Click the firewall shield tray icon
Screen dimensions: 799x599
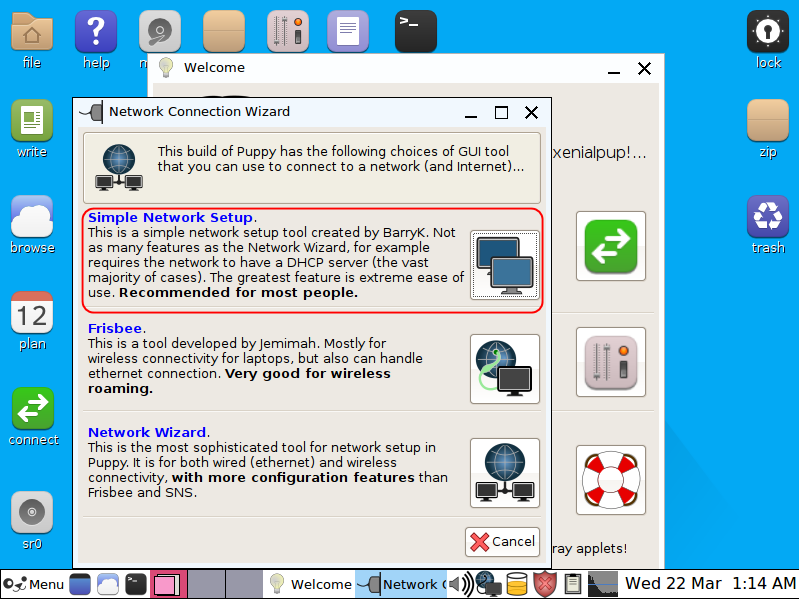tap(545, 584)
